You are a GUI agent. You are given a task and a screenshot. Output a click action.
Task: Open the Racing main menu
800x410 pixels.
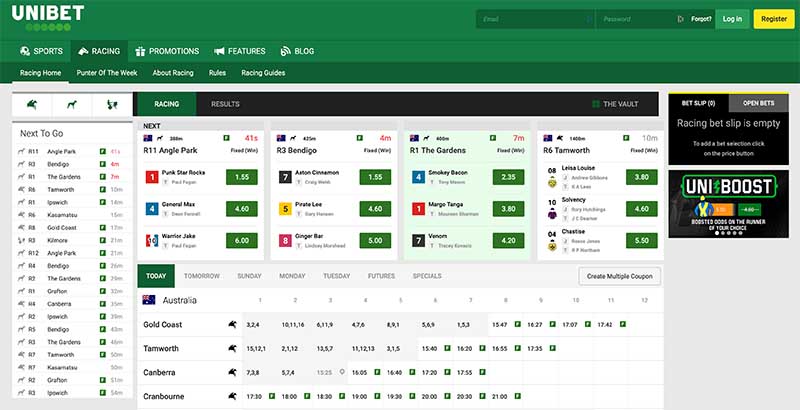pyautogui.click(x=99, y=51)
